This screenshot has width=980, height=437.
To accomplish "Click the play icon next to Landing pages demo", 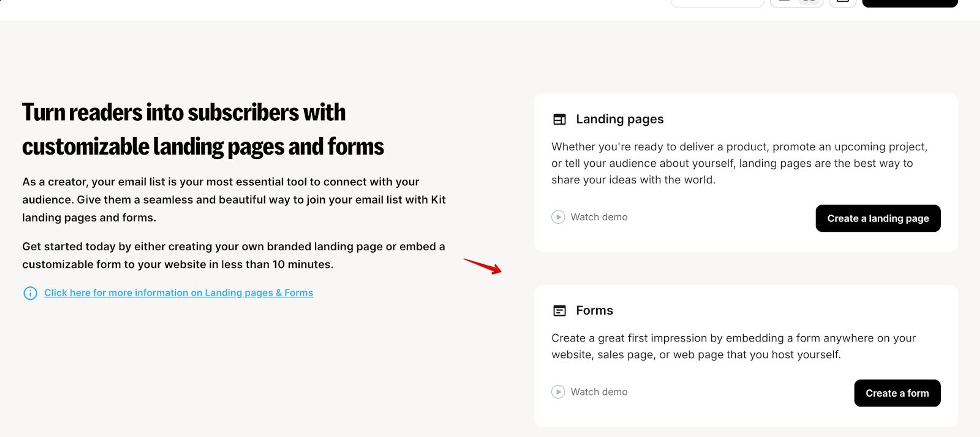I will pyautogui.click(x=558, y=217).
